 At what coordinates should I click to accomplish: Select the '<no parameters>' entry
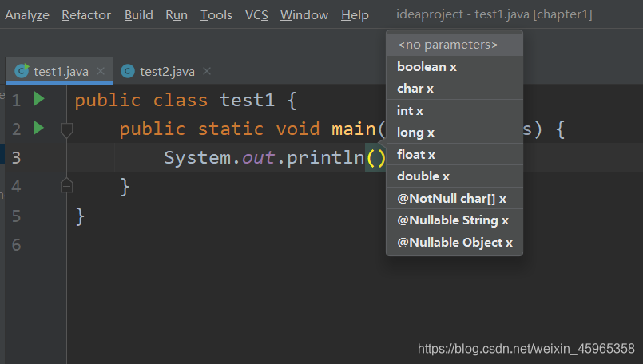tap(447, 45)
